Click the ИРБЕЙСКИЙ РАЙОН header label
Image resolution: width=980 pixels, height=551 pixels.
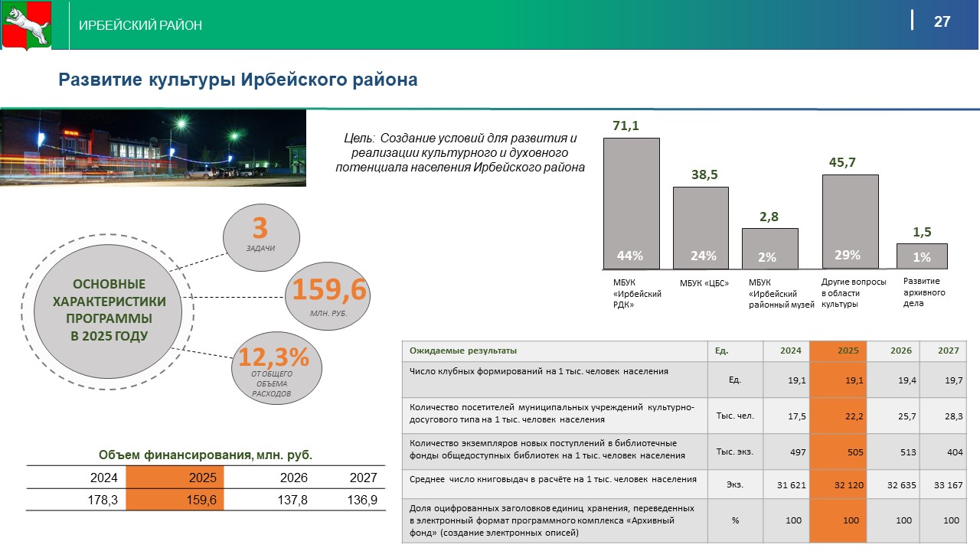[140, 26]
